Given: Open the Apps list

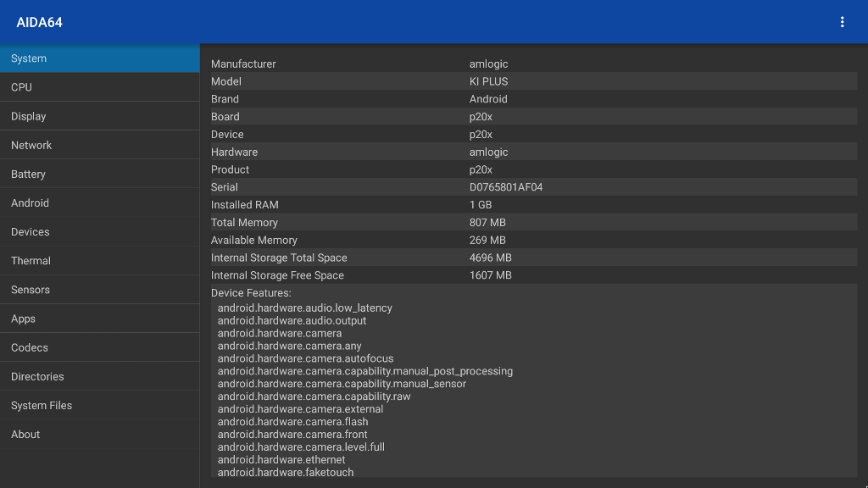Looking at the screenshot, I should pyautogui.click(x=100, y=319).
